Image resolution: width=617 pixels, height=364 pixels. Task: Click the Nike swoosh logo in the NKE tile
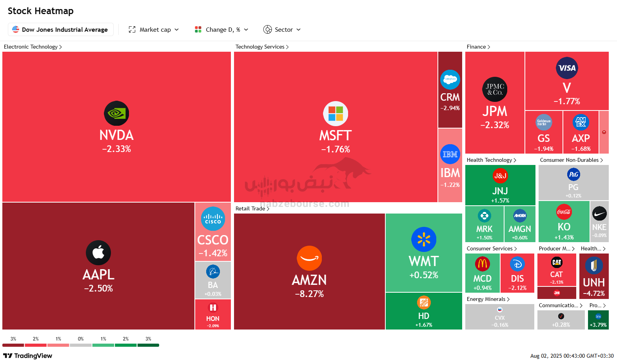click(599, 214)
